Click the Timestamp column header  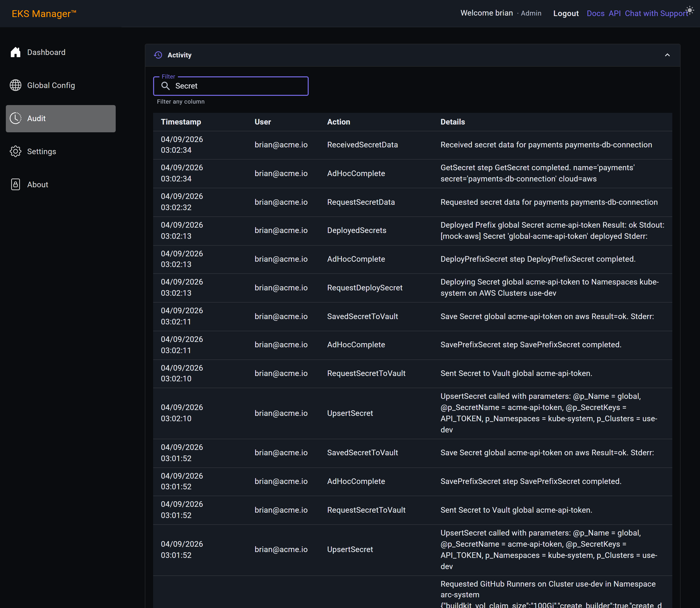(x=181, y=122)
